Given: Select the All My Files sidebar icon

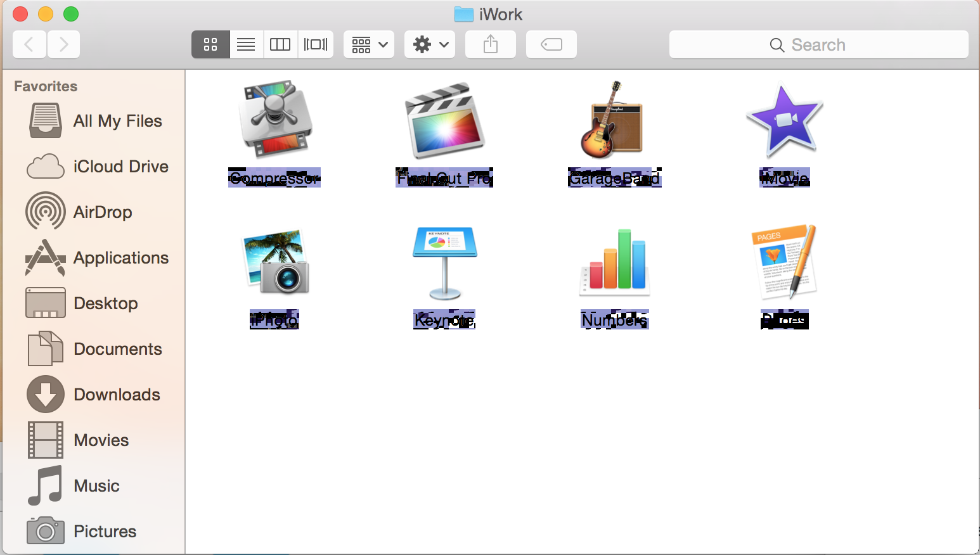Looking at the screenshot, I should click(x=46, y=121).
